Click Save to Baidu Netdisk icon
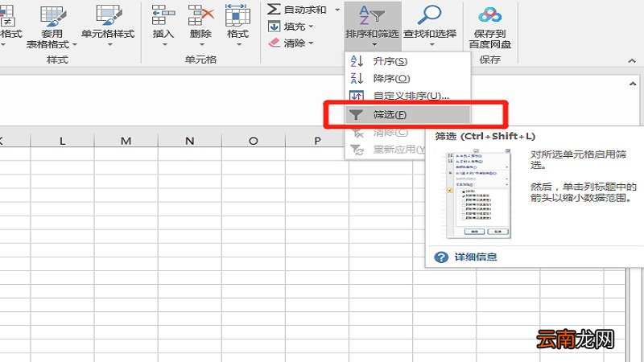The image size is (644, 362). click(489, 15)
